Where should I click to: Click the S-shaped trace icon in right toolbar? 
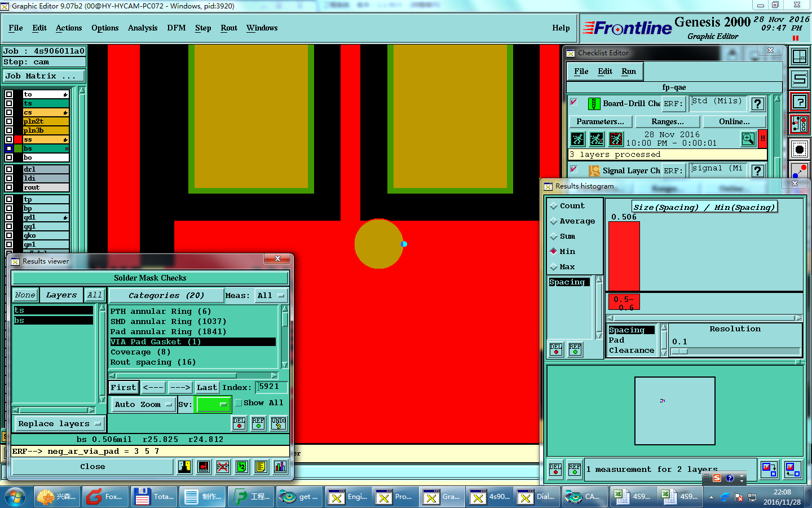[800, 79]
